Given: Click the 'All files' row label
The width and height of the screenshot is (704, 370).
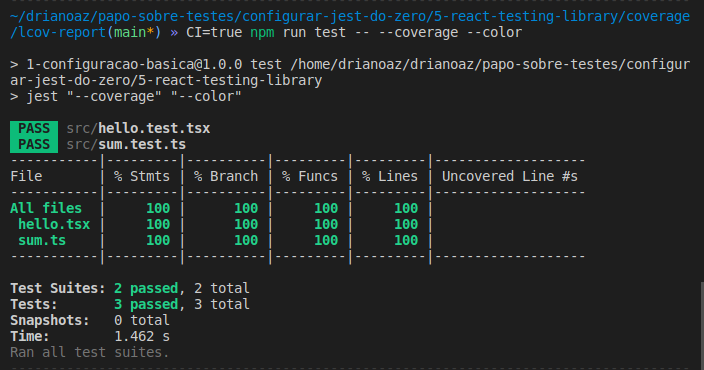Looking at the screenshot, I should click(x=46, y=208).
